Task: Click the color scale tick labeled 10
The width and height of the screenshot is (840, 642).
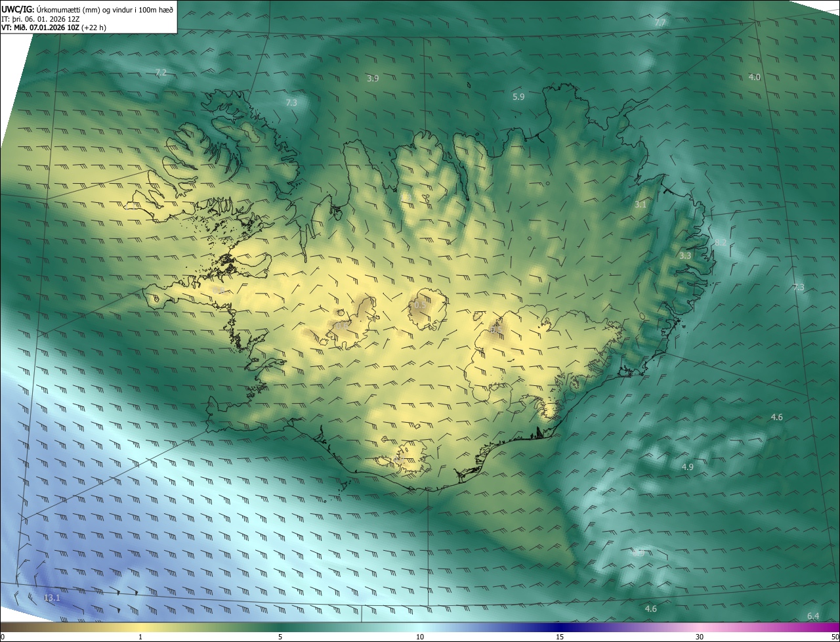Action: coord(420,637)
